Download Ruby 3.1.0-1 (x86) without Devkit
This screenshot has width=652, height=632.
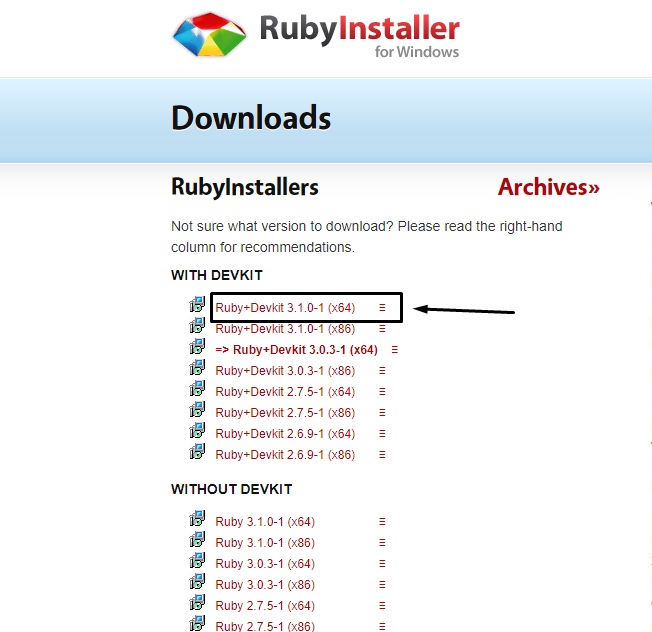pyautogui.click(x=265, y=543)
